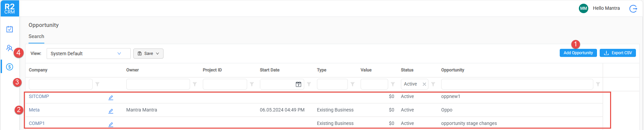
Task: Click the Owner filter input field
Action: tap(158, 84)
